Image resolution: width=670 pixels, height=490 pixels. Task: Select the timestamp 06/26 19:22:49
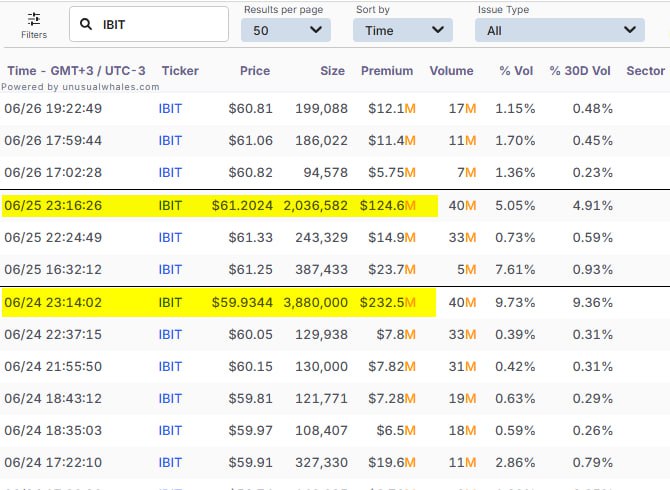[53, 109]
